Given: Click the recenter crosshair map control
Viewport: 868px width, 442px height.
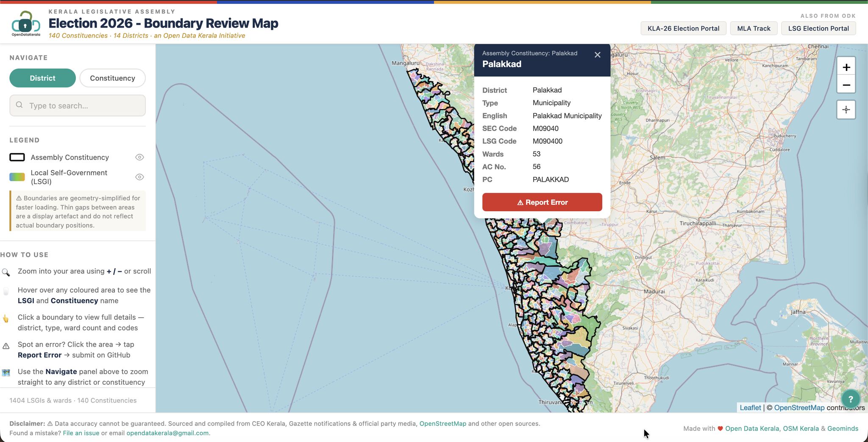Looking at the screenshot, I should coord(846,109).
